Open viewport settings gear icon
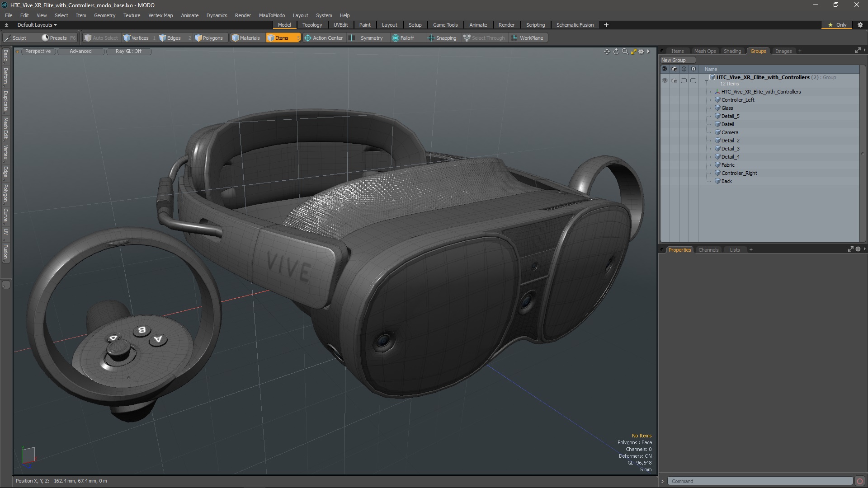The image size is (868, 488). pyautogui.click(x=641, y=52)
